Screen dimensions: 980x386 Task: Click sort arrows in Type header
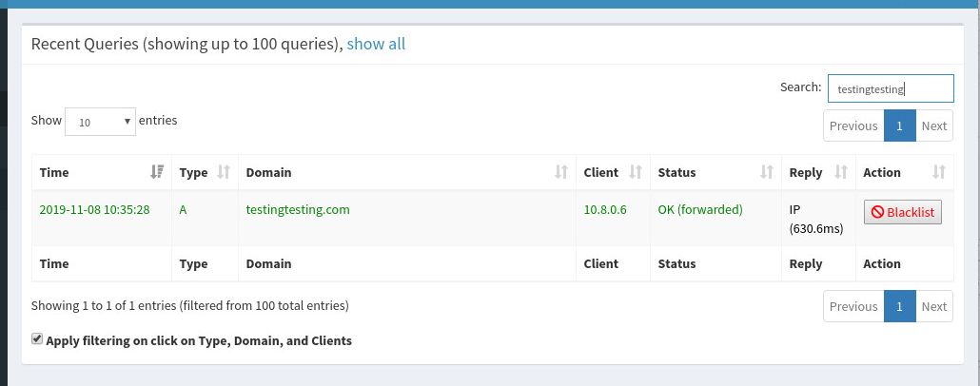[224, 172]
